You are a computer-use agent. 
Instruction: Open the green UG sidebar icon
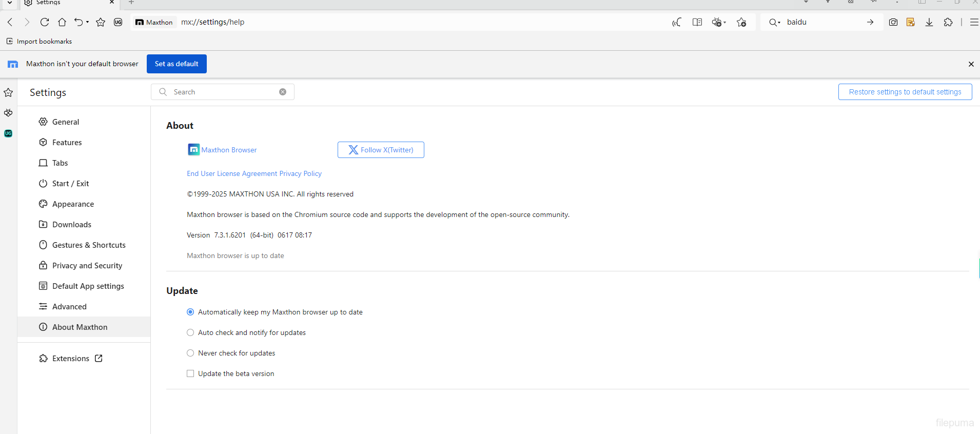(x=8, y=133)
